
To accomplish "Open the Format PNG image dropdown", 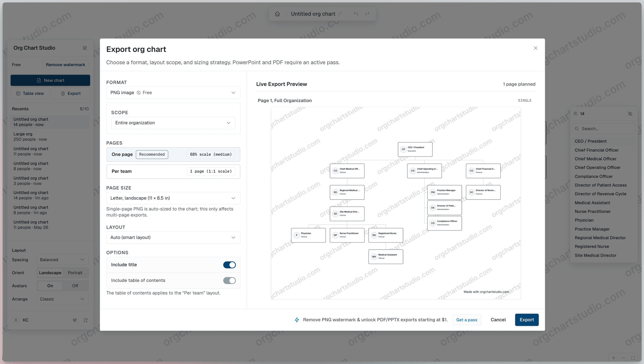I will click(173, 93).
